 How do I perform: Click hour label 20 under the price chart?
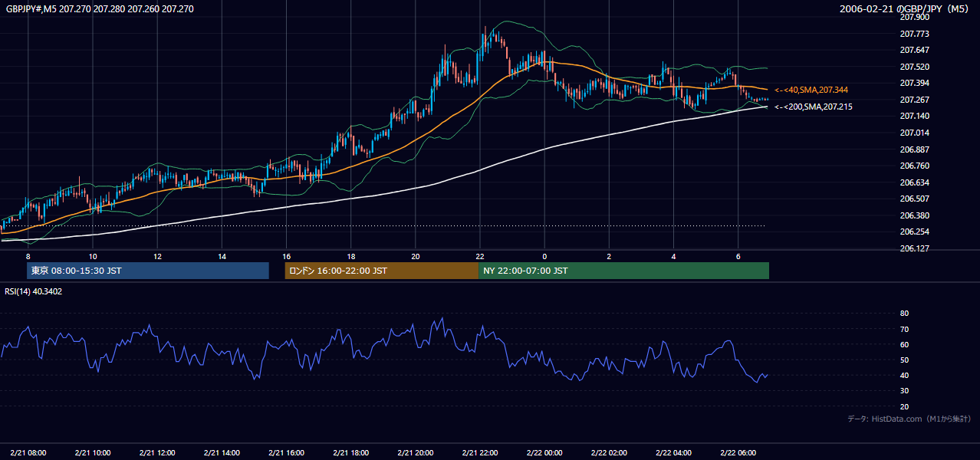click(x=415, y=256)
